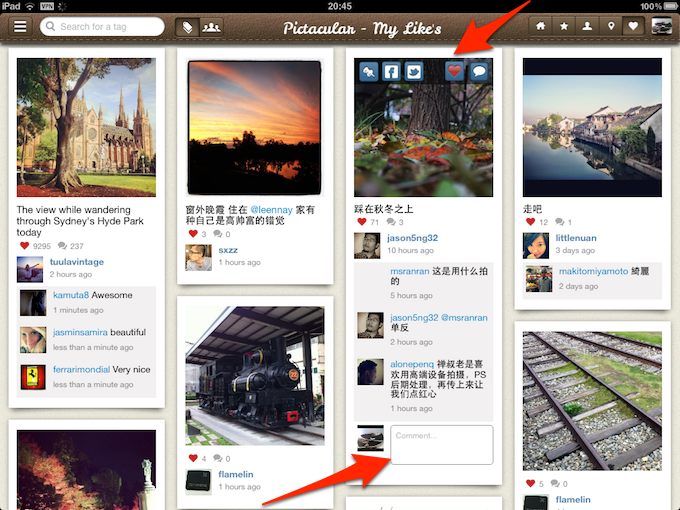Open kamuta8 commenter link
This screenshot has height=510, width=680.
(71, 295)
